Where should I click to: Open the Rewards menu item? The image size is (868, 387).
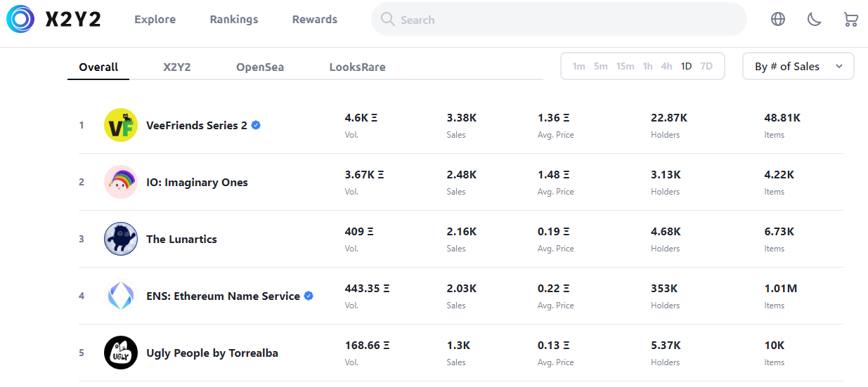pos(314,20)
